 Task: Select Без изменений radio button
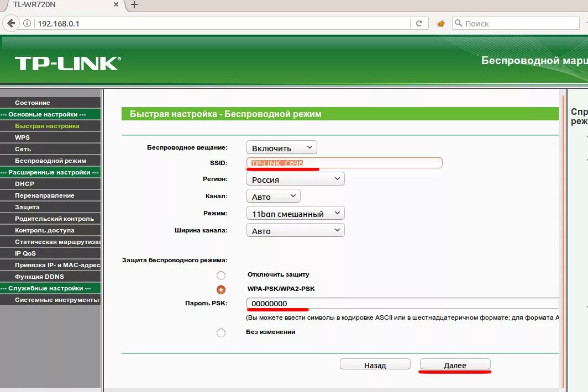(x=221, y=333)
